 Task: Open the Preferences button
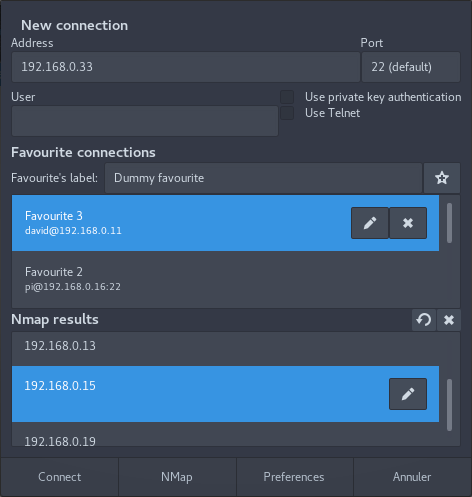294,477
